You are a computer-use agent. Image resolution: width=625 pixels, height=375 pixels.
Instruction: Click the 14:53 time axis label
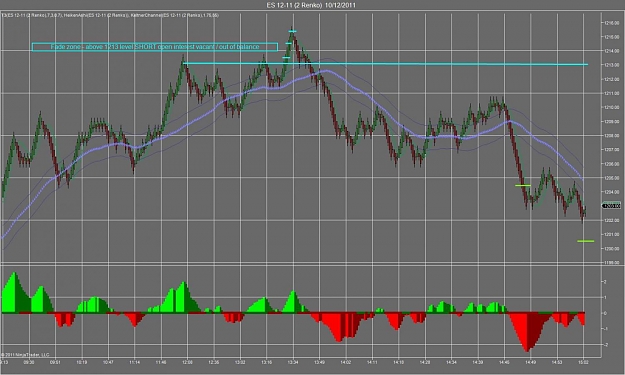click(557, 362)
